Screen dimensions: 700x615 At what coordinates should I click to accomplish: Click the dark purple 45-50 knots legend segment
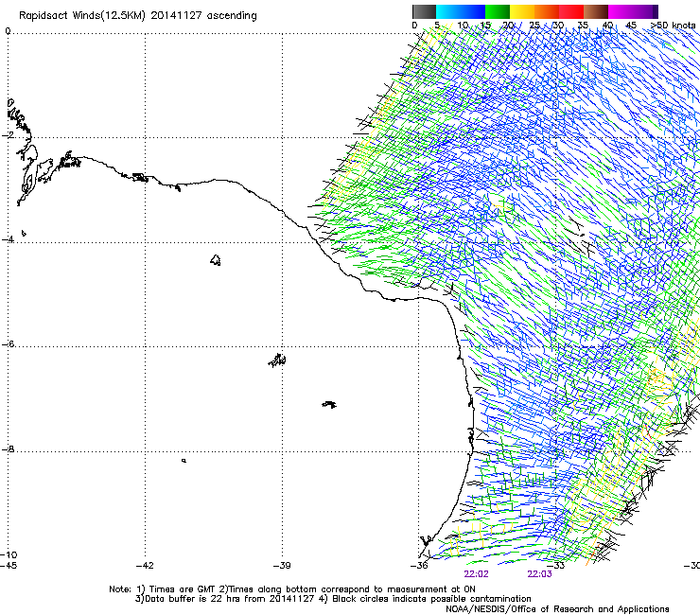(x=645, y=11)
